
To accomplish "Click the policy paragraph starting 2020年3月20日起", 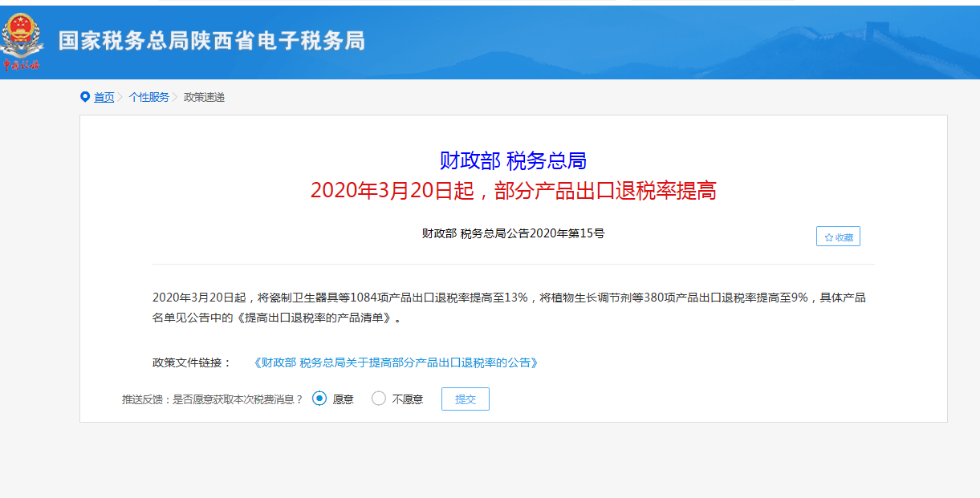I will 510,308.
